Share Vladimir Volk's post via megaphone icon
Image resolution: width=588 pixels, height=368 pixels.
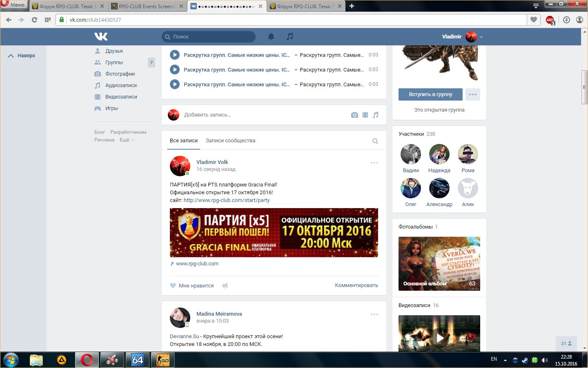pyautogui.click(x=225, y=285)
